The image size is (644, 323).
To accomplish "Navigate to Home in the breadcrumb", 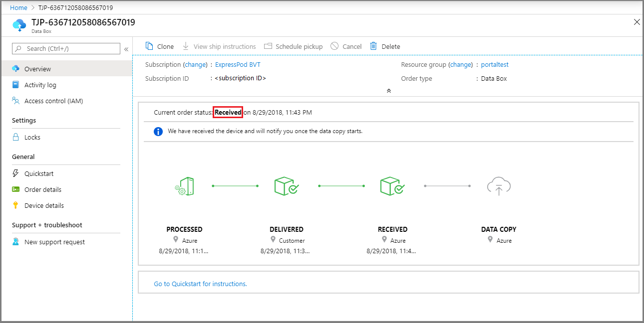I will (x=18, y=7).
